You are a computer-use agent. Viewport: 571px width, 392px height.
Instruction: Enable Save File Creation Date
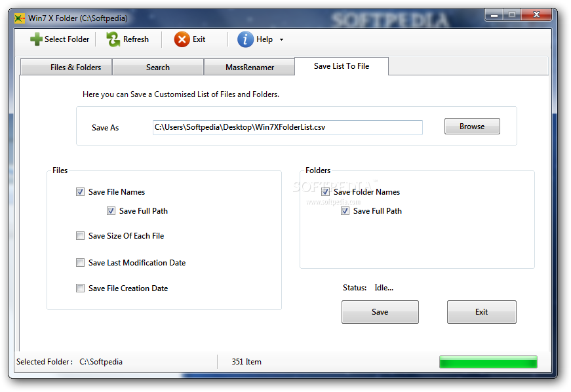point(80,288)
